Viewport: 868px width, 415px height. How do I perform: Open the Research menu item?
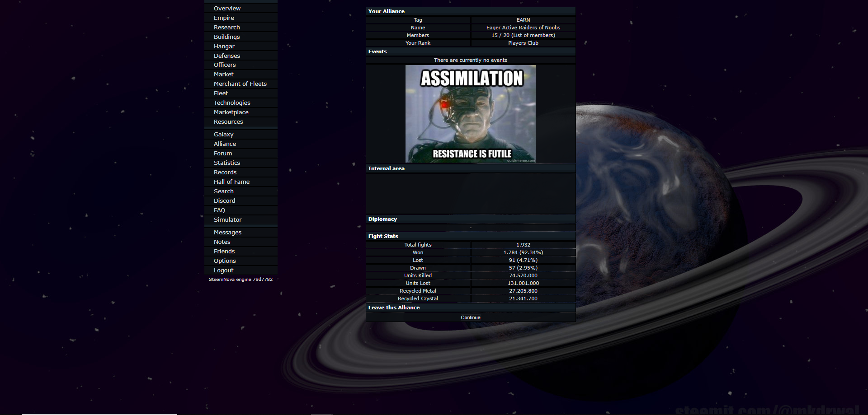226,28
